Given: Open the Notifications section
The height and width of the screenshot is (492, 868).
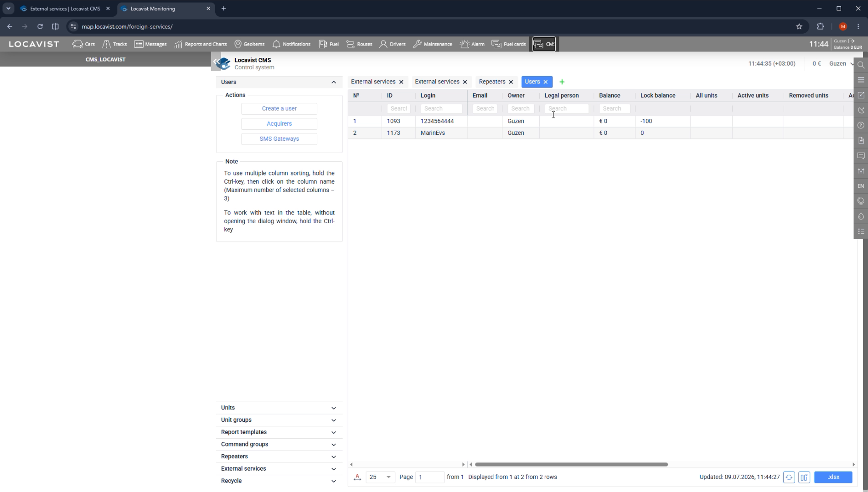Looking at the screenshot, I should [291, 44].
